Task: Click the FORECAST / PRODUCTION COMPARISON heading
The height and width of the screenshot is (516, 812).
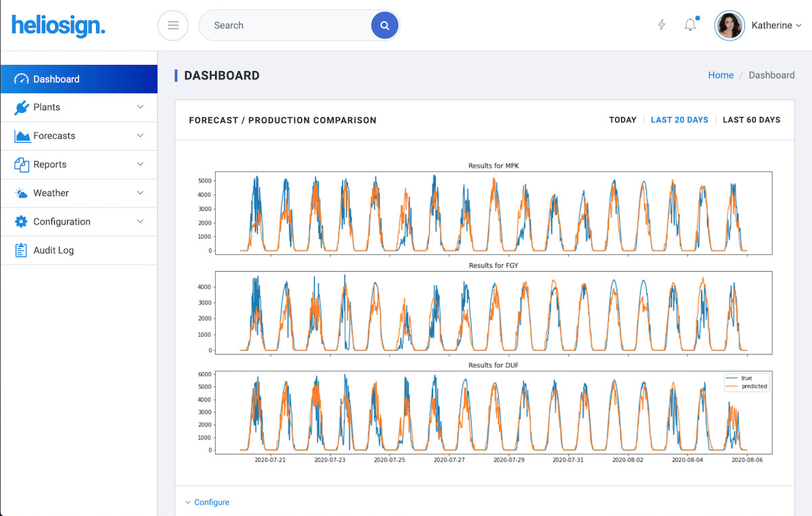Action: pos(283,120)
